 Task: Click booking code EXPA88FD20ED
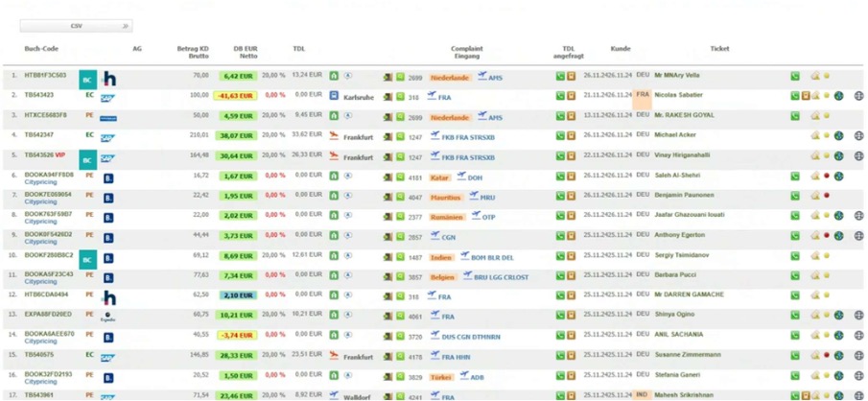[x=48, y=314]
